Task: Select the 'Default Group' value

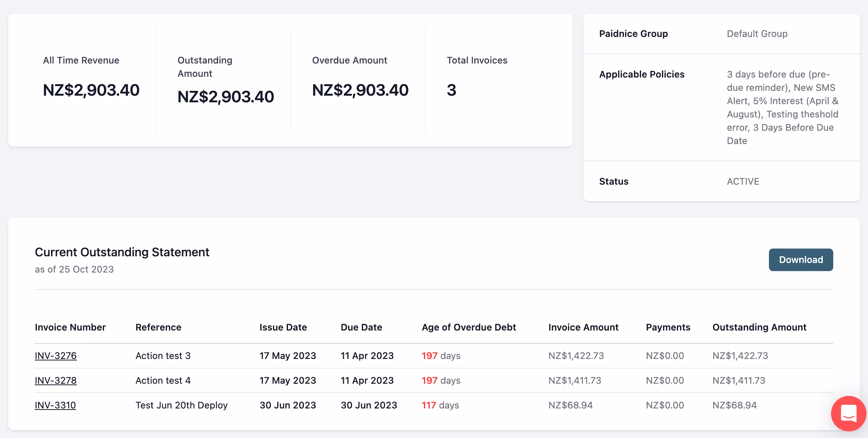Action: pyautogui.click(x=757, y=34)
